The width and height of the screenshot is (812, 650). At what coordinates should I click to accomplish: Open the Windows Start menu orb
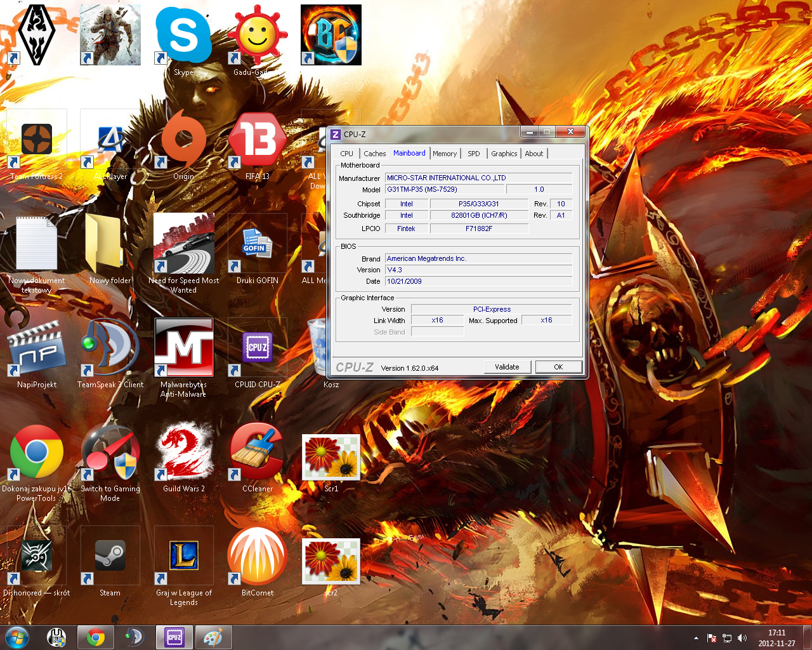[17, 637]
